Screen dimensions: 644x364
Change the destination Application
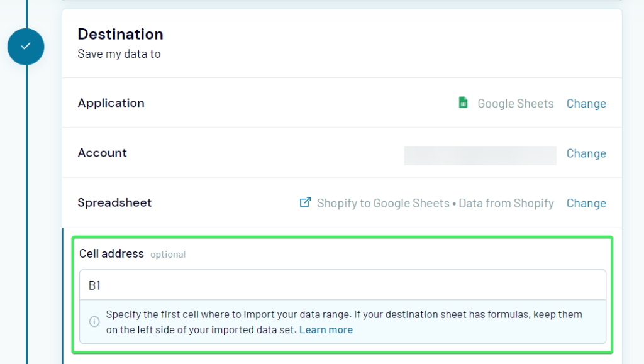[x=586, y=103]
